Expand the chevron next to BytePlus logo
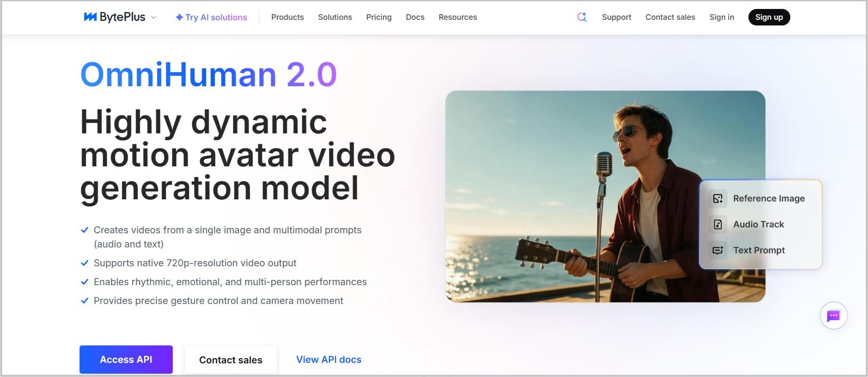This screenshot has width=868, height=377. (153, 17)
